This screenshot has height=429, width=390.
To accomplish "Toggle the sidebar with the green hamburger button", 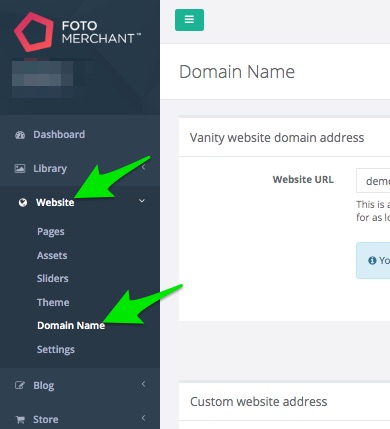I will (189, 20).
